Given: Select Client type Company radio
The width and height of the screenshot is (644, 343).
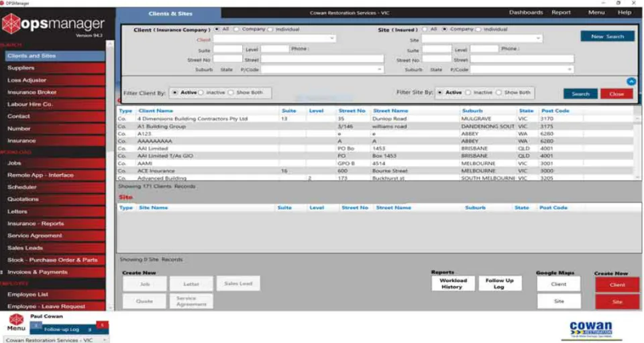Looking at the screenshot, I should pyautogui.click(x=236, y=29).
